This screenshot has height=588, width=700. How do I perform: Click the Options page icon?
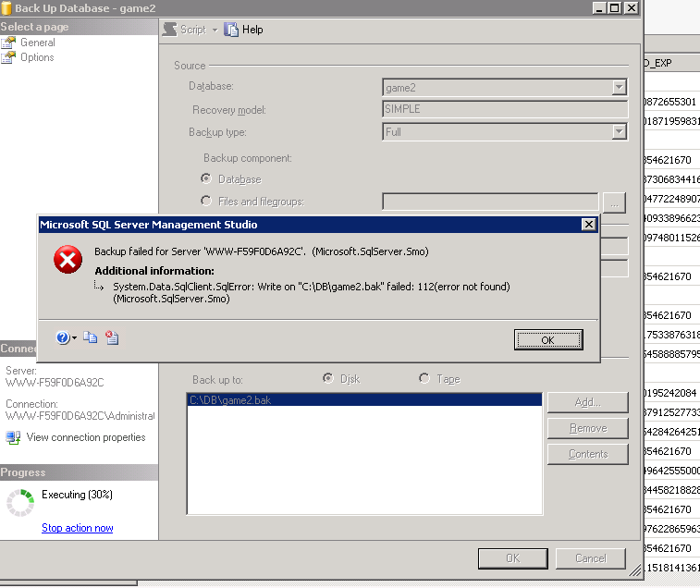point(8,57)
